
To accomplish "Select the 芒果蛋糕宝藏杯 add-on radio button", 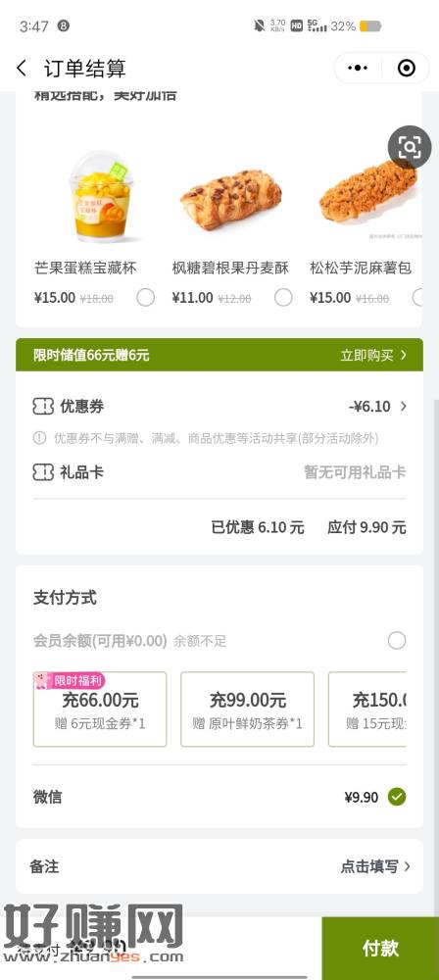I will tap(146, 298).
